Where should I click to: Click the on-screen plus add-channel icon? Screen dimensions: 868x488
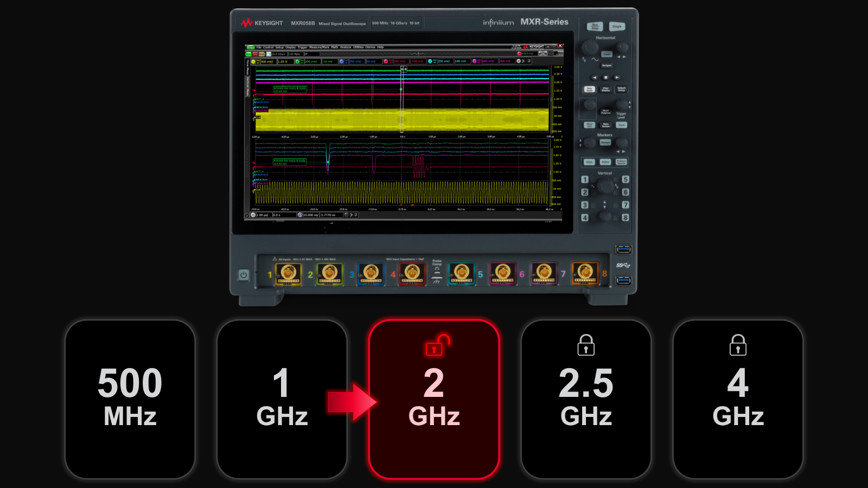[519, 61]
